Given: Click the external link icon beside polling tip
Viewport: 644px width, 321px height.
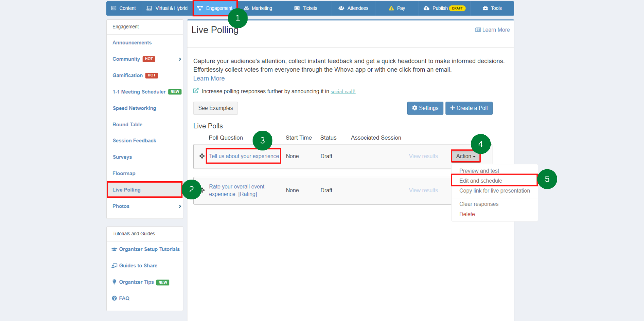Looking at the screenshot, I should tap(196, 91).
